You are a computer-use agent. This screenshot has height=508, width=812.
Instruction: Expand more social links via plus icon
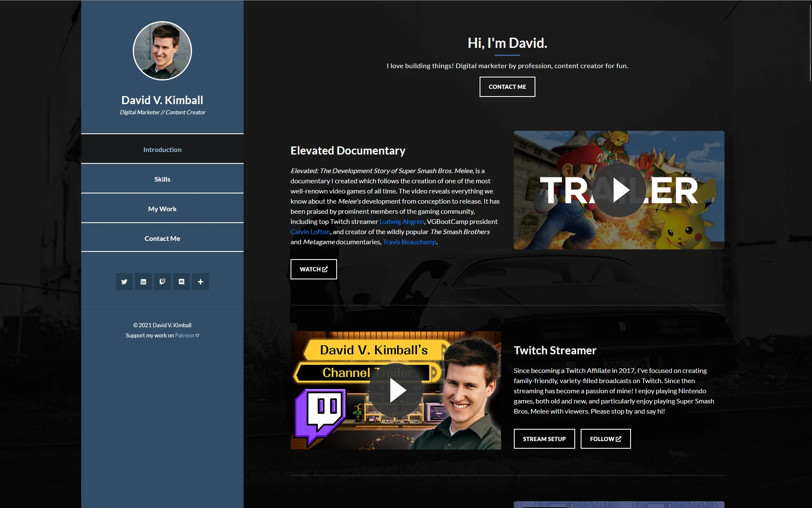pos(200,282)
